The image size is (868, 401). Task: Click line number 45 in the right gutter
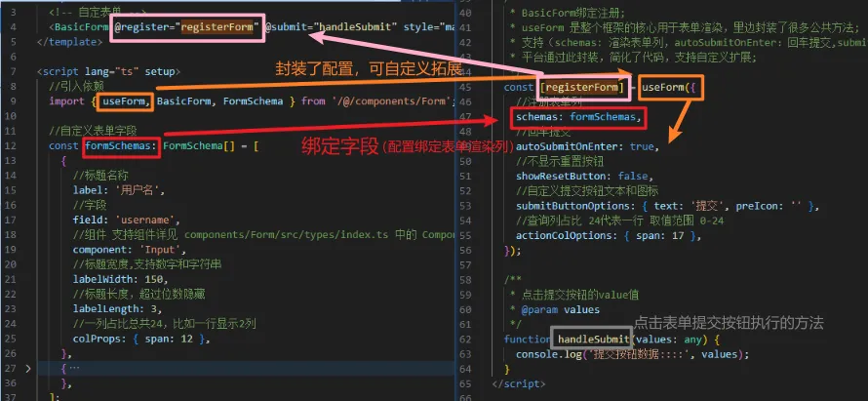pyautogui.click(x=466, y=88)
